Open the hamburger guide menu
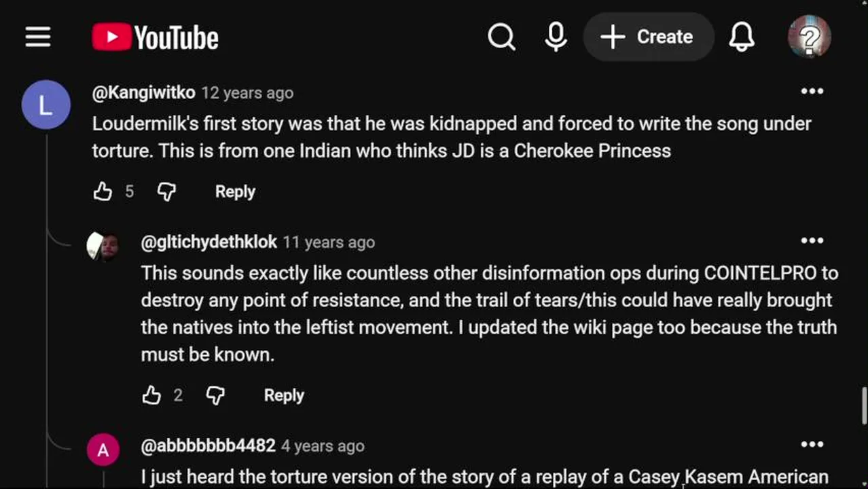 [38, 37]
